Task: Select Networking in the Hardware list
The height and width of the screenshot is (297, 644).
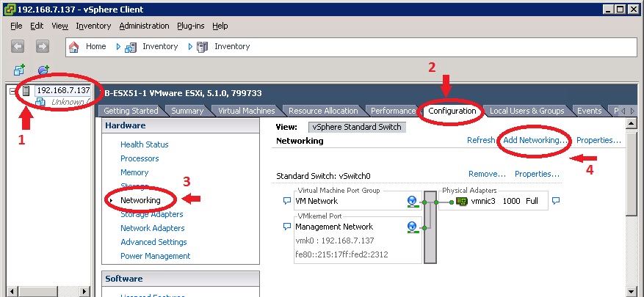Action: tap(141, 199)
